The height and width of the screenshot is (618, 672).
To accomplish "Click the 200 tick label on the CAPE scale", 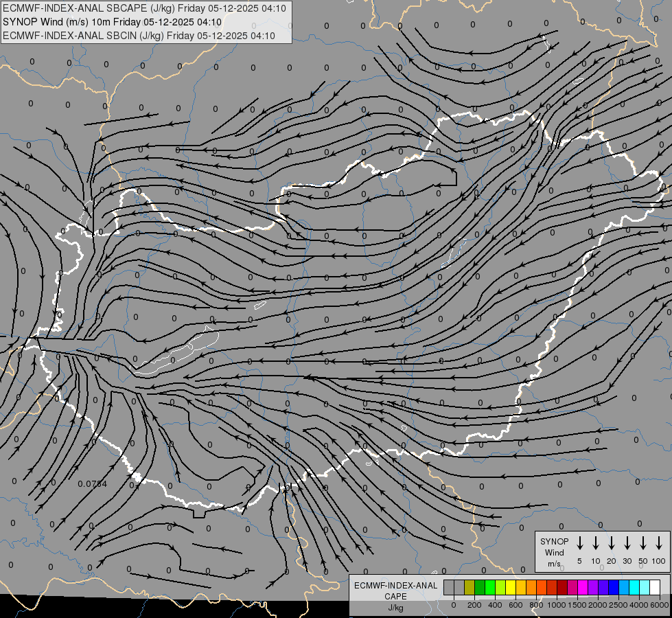I will [x=474, y=605].
